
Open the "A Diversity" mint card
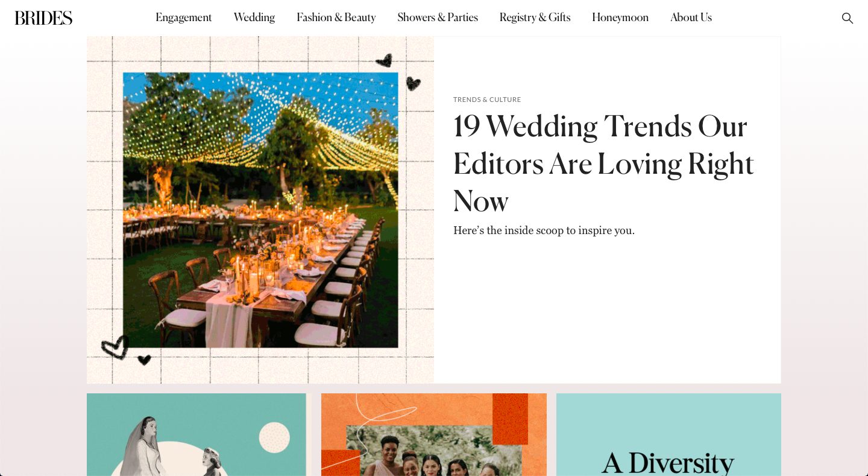pyautogui.click(x=668, y=434)
